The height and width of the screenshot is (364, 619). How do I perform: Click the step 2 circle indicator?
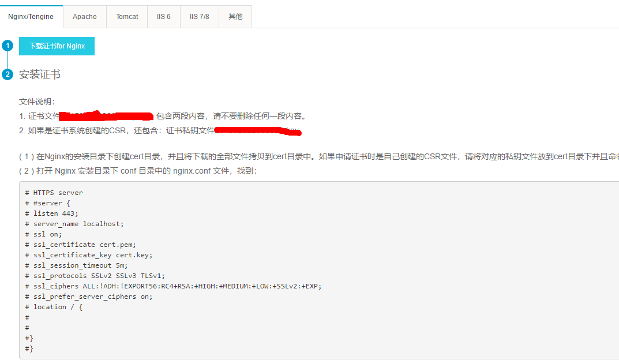pyautogui.click(x=7, y=74)
